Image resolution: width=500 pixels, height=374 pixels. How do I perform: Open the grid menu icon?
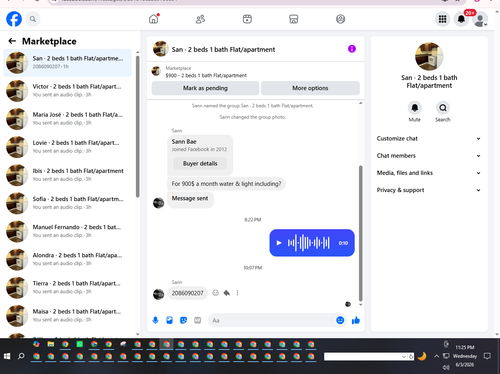(442, 19)
